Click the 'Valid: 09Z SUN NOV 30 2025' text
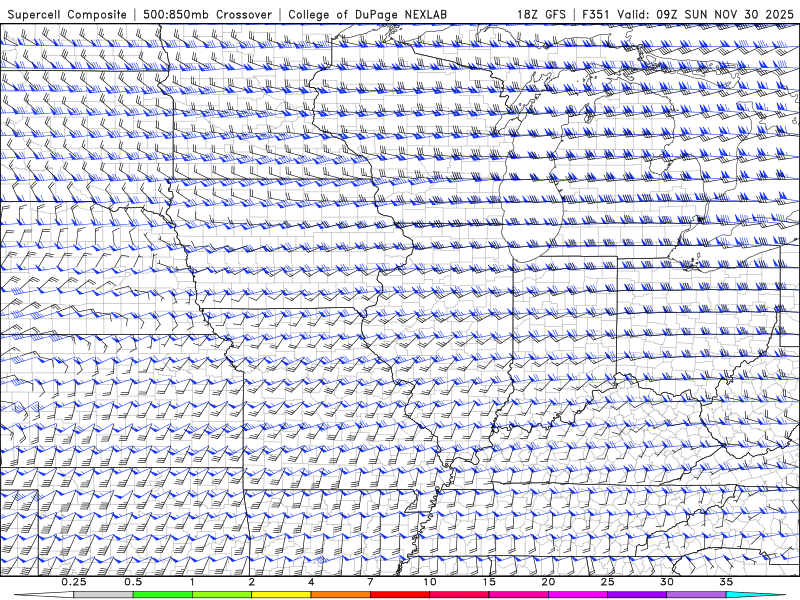800x600 pixels. [x=706, y=14]
